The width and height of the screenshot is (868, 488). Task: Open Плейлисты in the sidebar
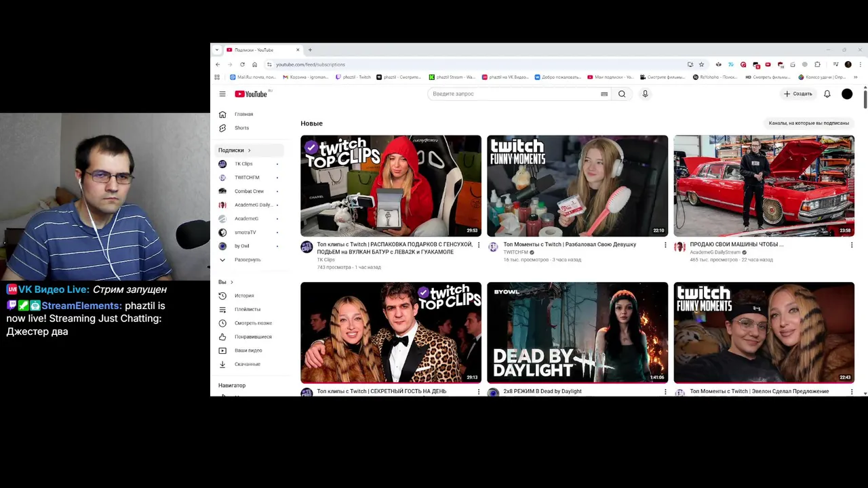pos(249,309)
